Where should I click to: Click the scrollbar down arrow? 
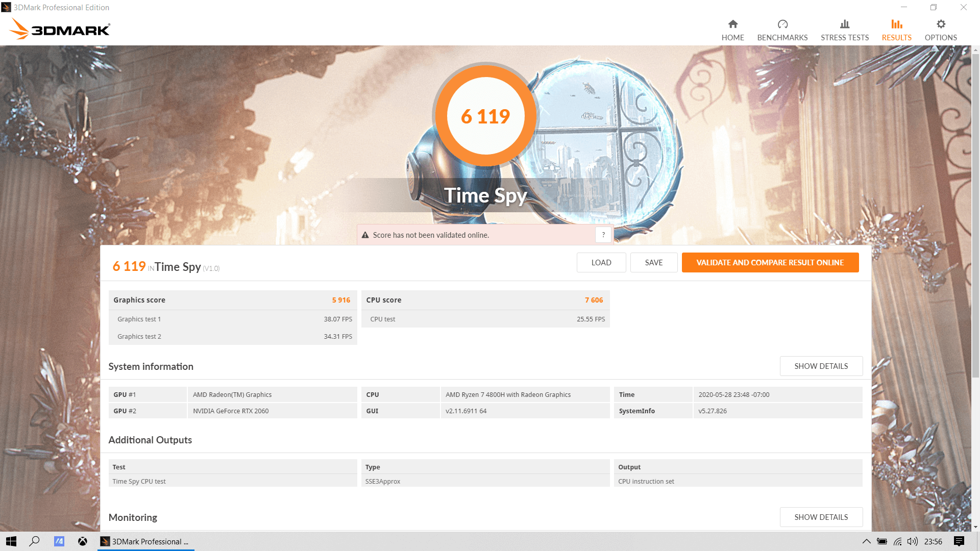click(x=975, y=527)
